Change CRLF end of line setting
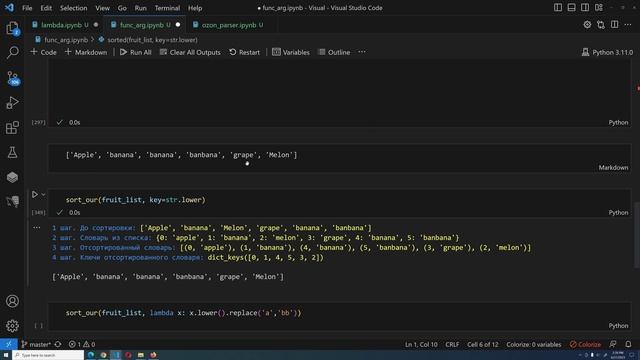640x360 pixels. click(452, 344)
